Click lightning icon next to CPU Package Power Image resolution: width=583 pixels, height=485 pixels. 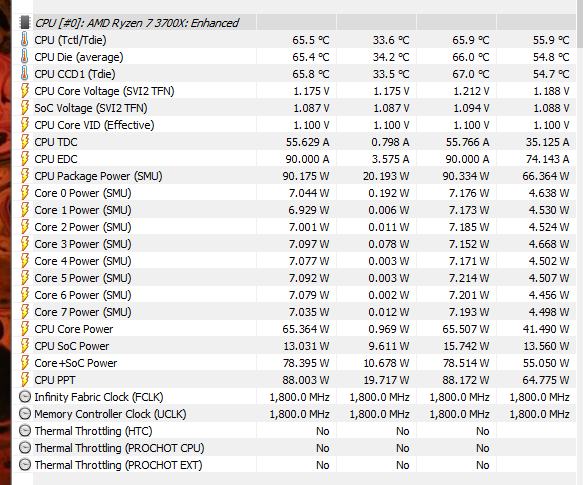(x=25, y=176)
